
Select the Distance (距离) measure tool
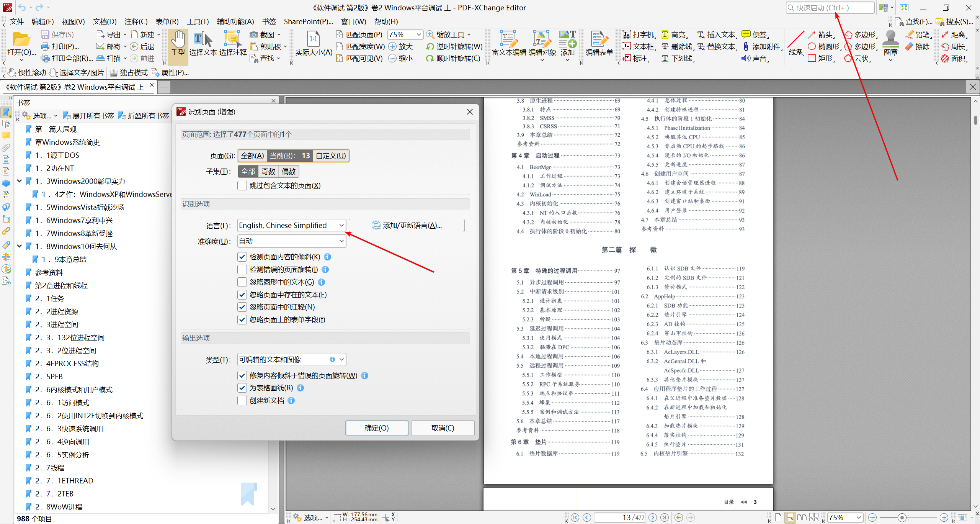[x=954, y=34]
